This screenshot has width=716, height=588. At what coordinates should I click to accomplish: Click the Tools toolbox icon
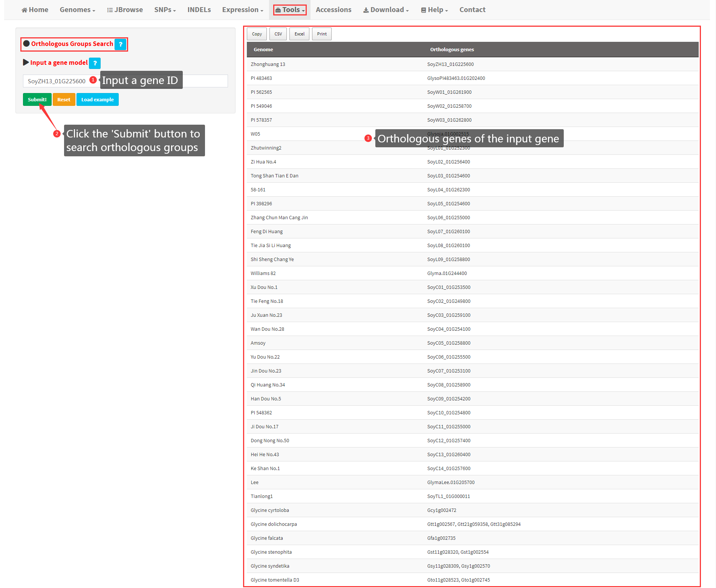pos(278,10)
